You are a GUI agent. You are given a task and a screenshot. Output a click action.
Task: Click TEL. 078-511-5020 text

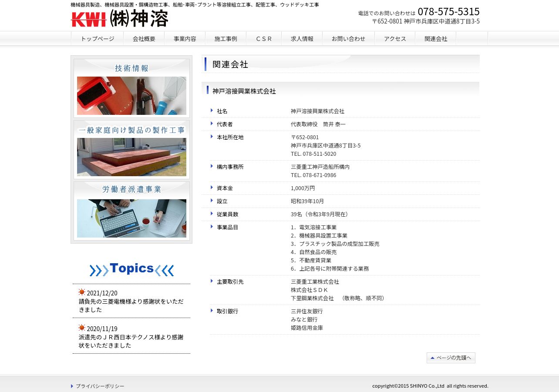tap(313, 154)
